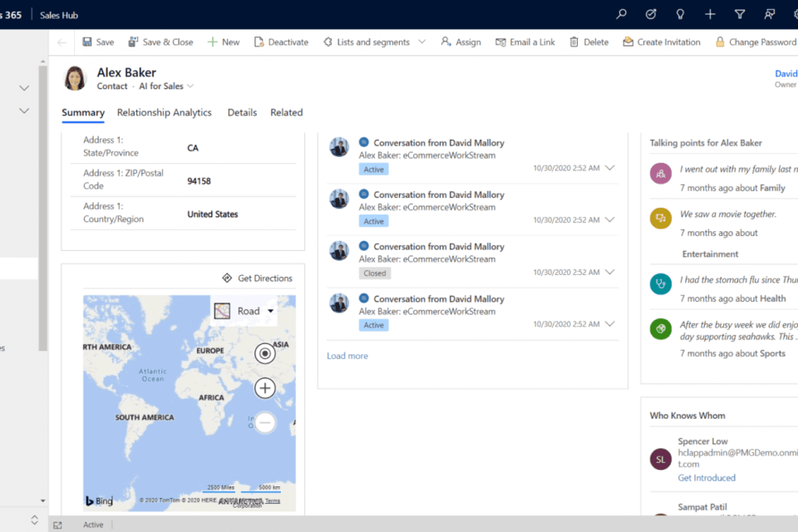Open the AI for Sales form selector
This screenshot has width=798, height=532.
166,86
